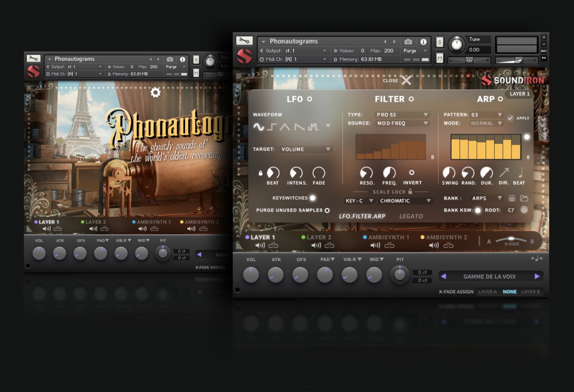Enable the LFO power toggle

coord(309,99)
